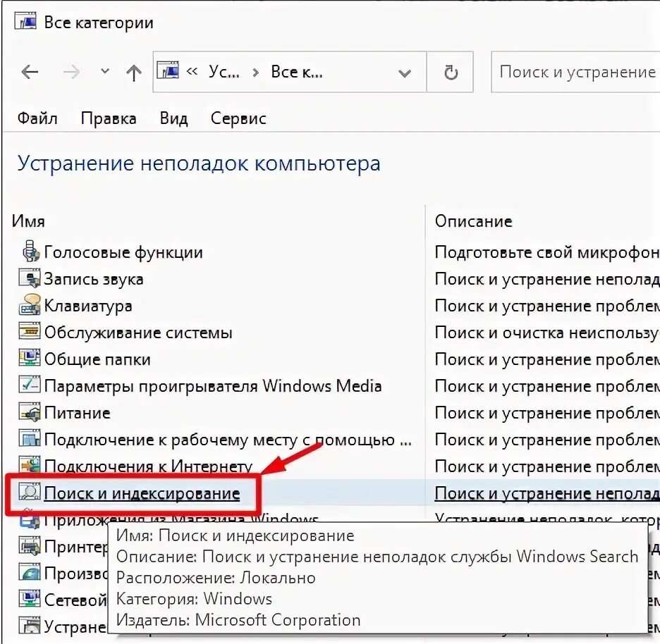Viewport: 660px width, 644px height.
Task: Open the Вид menu
Action: tap(173, 118)
